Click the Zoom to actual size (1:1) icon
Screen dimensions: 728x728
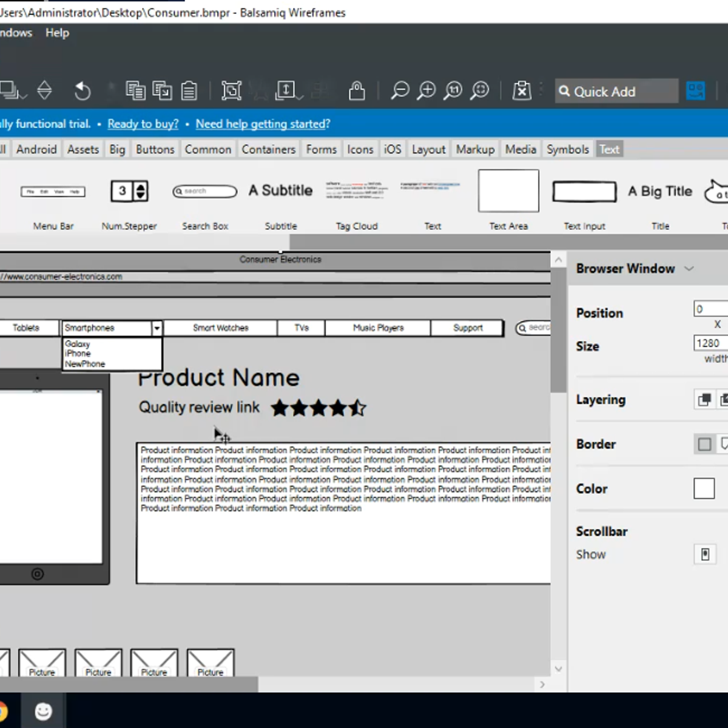(452, 90)
